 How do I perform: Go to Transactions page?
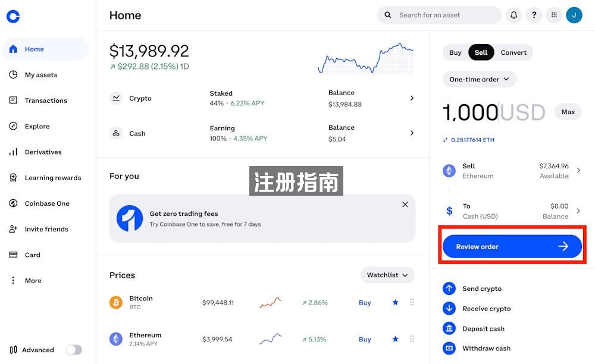(46, 101)
